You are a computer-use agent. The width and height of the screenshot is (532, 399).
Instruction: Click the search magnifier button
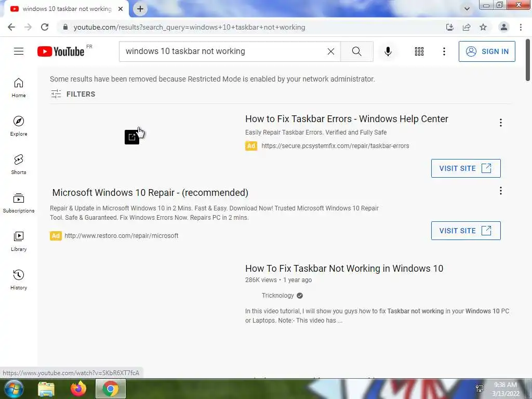356,51
